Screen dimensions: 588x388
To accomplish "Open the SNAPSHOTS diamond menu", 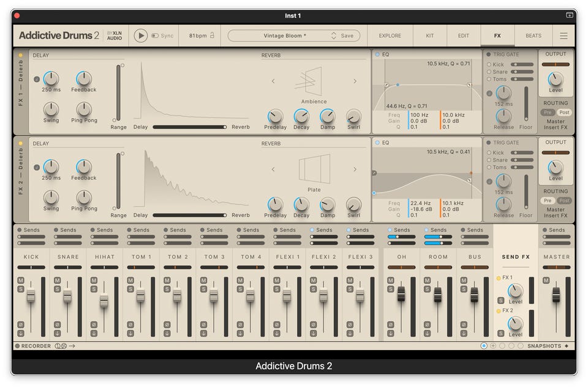I will pos(566,346).
